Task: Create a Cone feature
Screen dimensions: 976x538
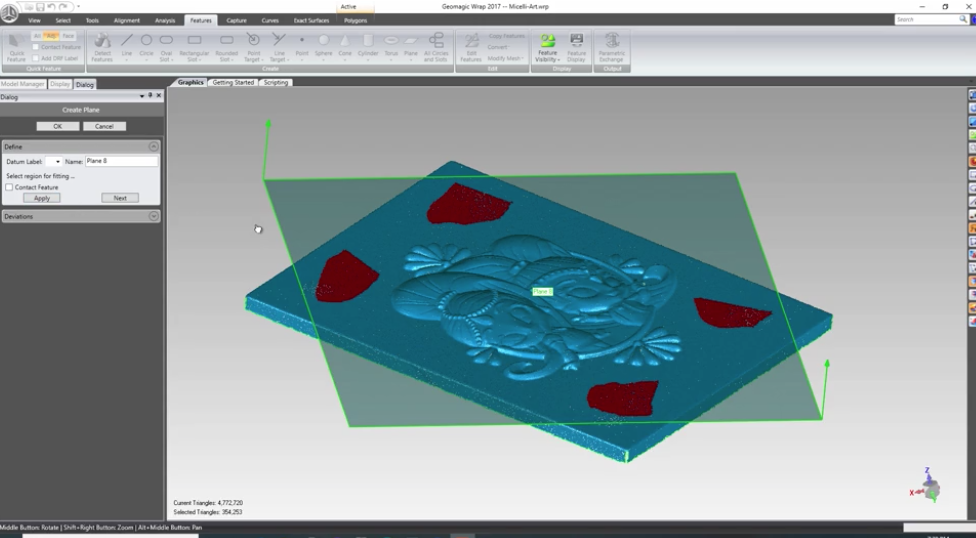Action: click(345, 47)
